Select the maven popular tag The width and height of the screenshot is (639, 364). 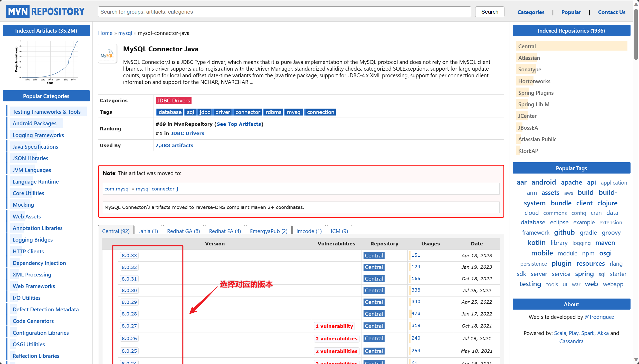click(605, 243)
